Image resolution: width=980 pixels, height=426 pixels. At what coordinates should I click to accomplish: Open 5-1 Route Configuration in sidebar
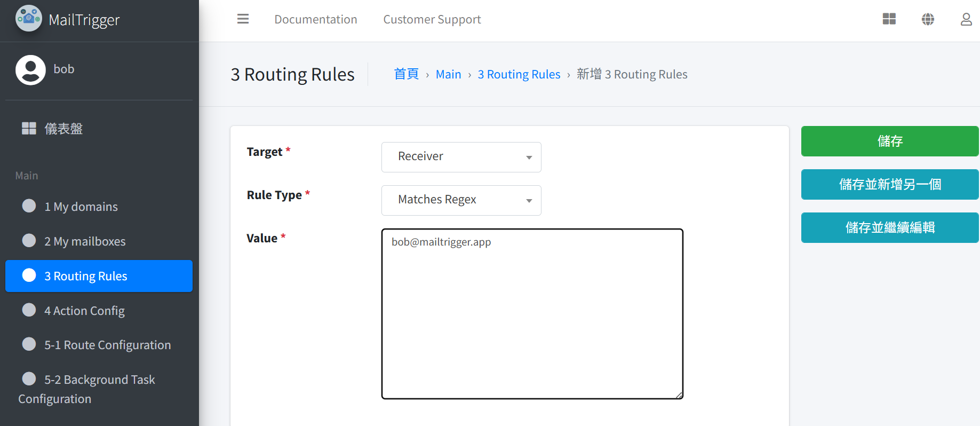99,345
